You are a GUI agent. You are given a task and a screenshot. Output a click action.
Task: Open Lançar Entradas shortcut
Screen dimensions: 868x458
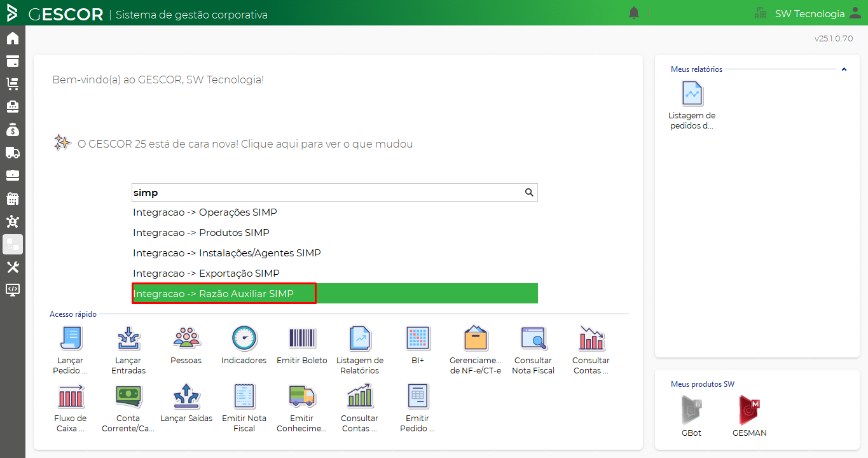point(128,350)
